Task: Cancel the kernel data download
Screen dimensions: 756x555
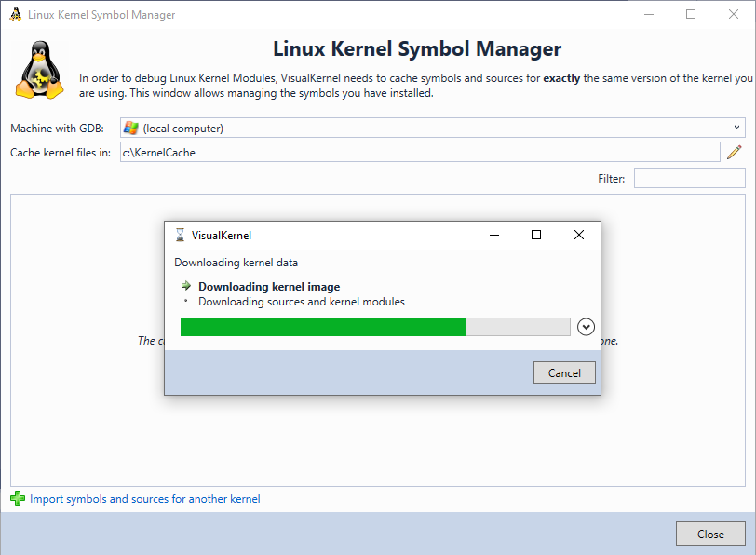Action: coord(564,372)
